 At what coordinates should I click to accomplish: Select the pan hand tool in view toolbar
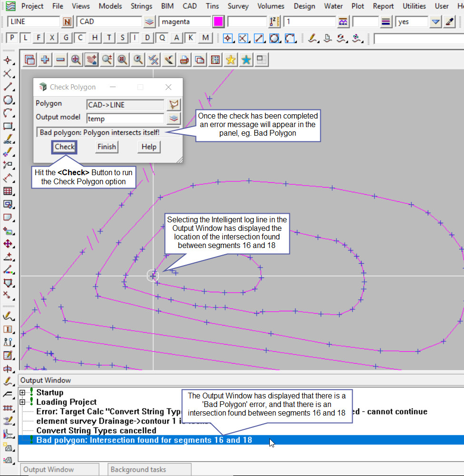91,59
